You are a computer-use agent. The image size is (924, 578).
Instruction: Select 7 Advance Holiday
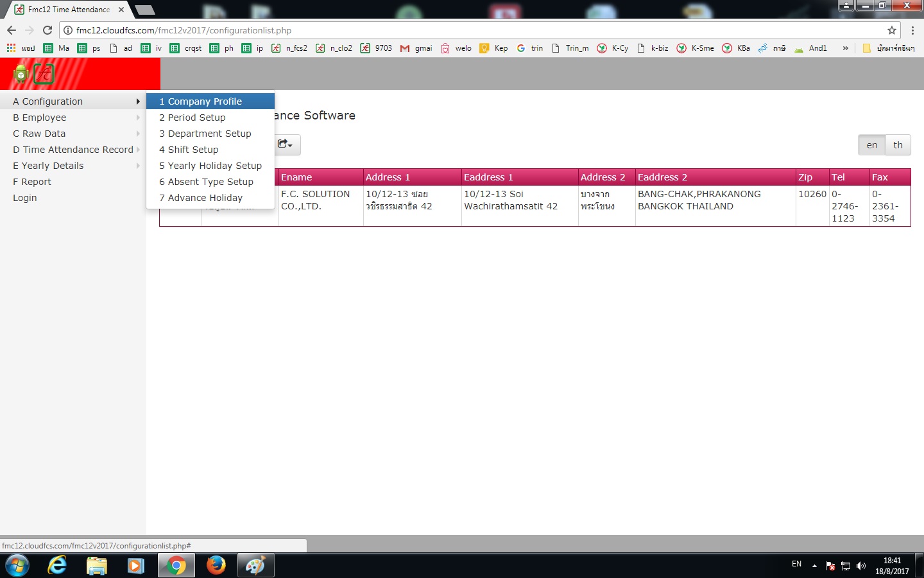point(210,198)
